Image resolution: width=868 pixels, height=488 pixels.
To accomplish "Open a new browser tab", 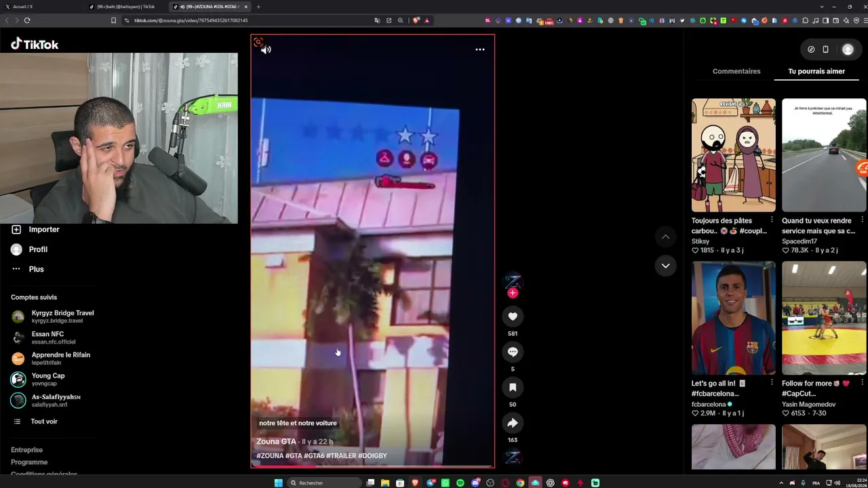I will 258,7.
